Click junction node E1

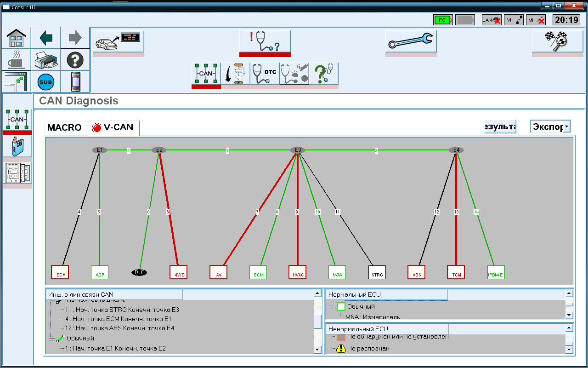(100, 150)
